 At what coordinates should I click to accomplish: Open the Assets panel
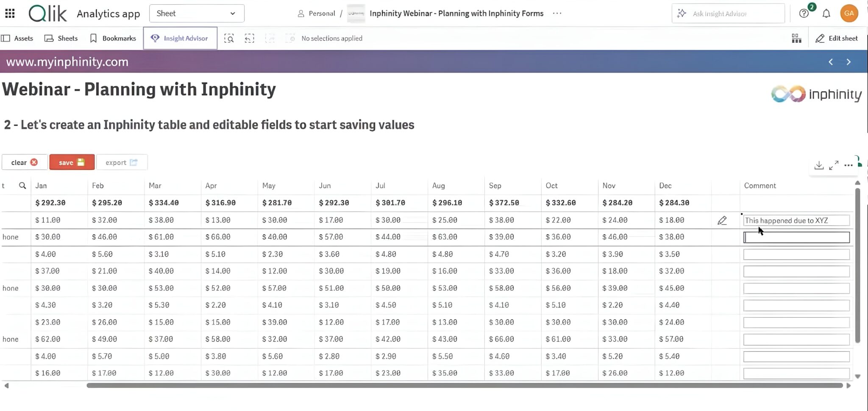click(17, 38)
